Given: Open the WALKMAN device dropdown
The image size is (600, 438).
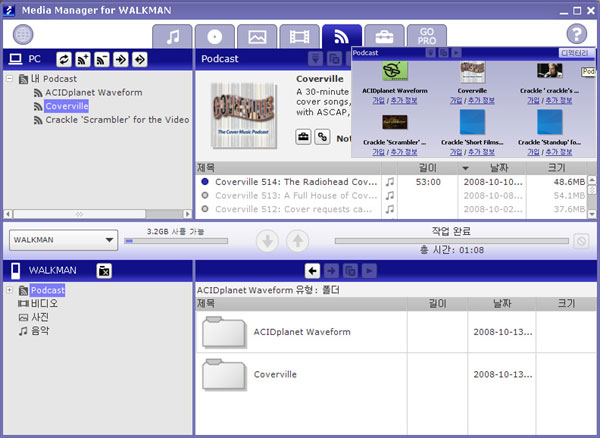Looking at the screenshot, I should pyautogui.click(x=64, y=240).
